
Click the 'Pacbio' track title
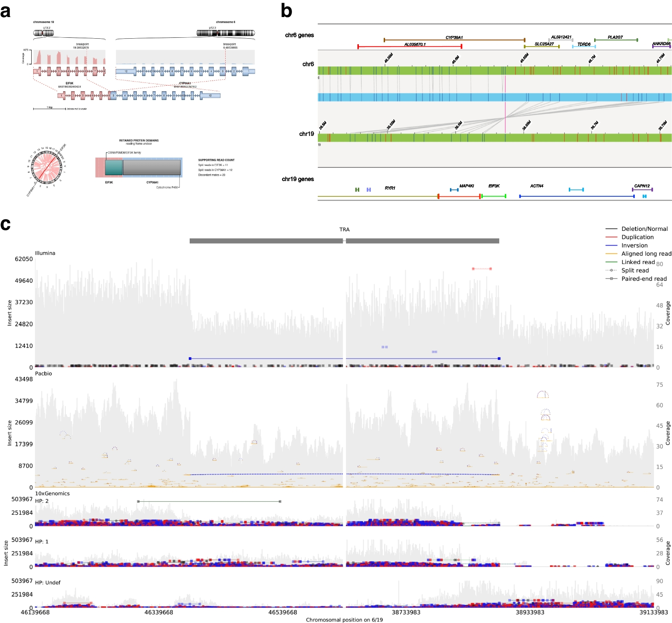(x=43, y=374)
